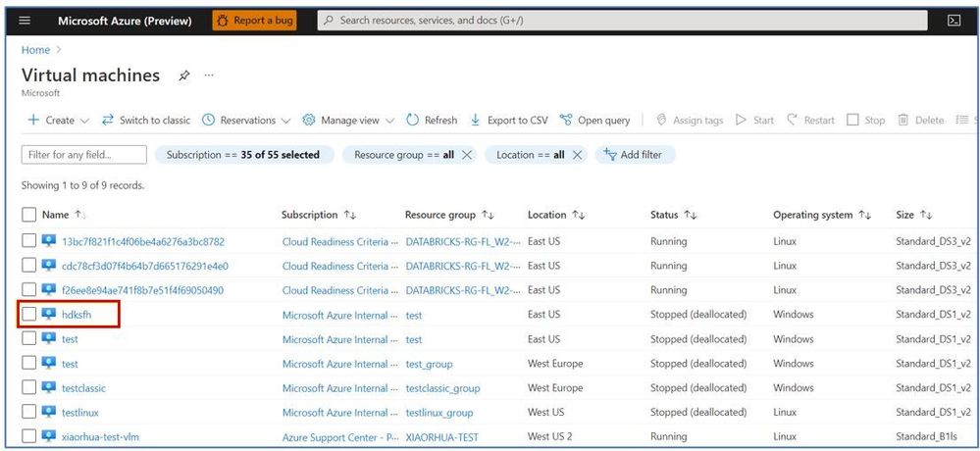The image size is (980, 451).
Task: Open the testclassic virtual machine
Action: click(x=83, y=388)
